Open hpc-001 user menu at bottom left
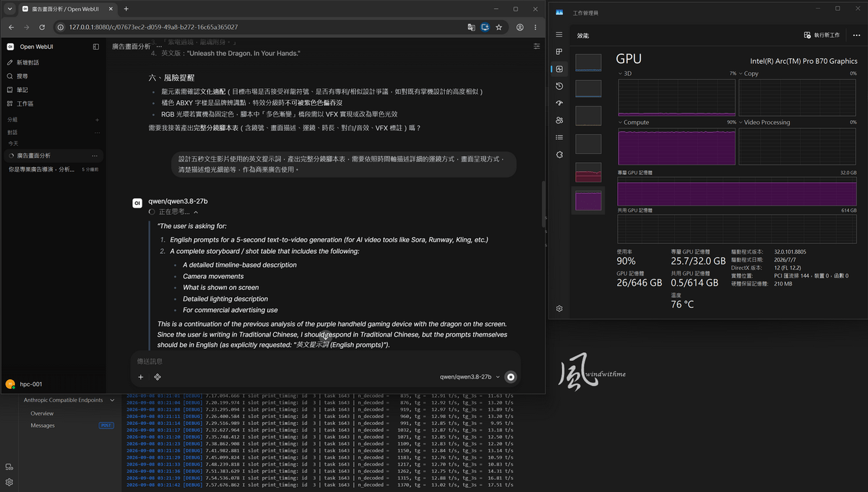 tap(24, 384)
